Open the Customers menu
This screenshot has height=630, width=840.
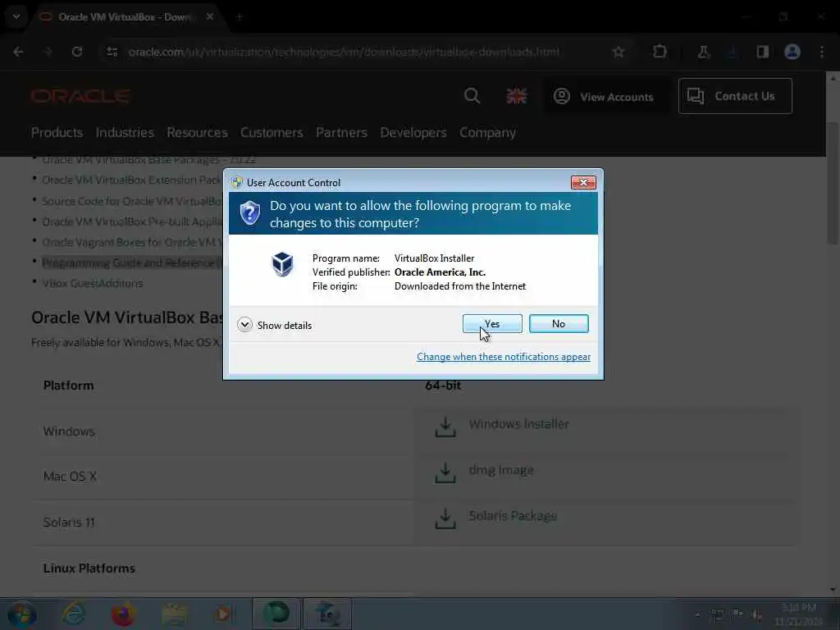click(272, 132)
